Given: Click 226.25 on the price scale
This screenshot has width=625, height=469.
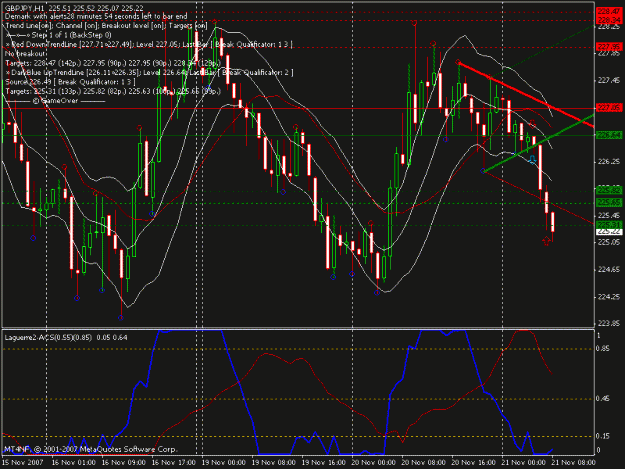Looking at the screenshot, I should (x=609, y=161).
